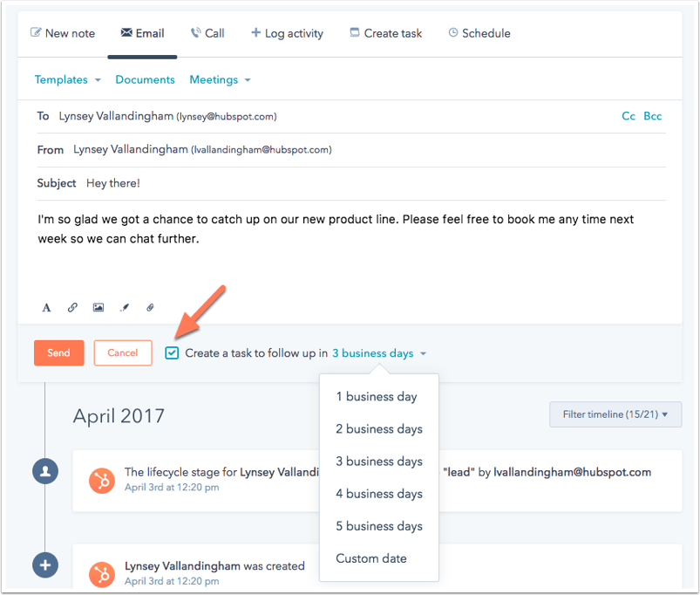This screenshot has width=700, height=595.
Task: Pick 4 business days from the menu
Action: click(379, 494)
